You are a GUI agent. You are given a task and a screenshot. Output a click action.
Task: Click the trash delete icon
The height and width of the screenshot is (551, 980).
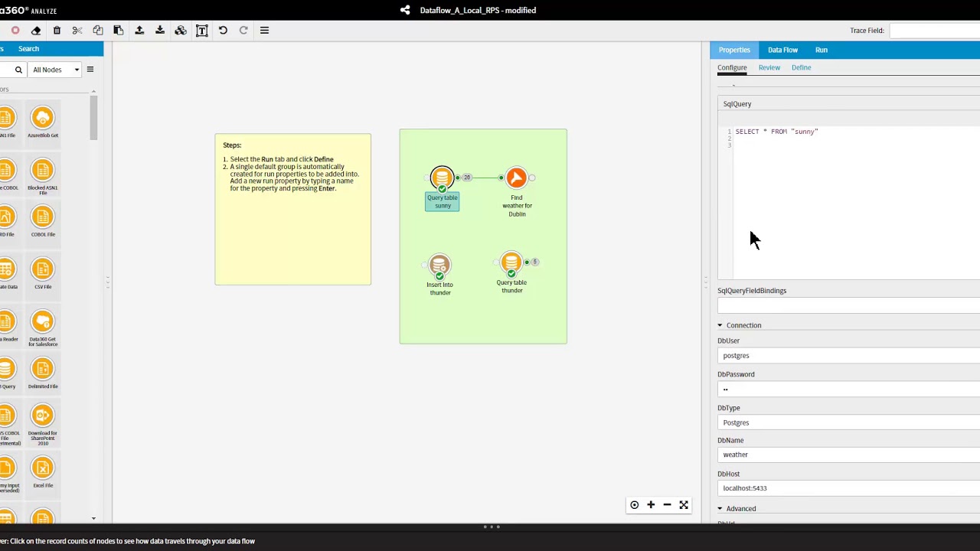pyautogui.click(x=57, y=31)
